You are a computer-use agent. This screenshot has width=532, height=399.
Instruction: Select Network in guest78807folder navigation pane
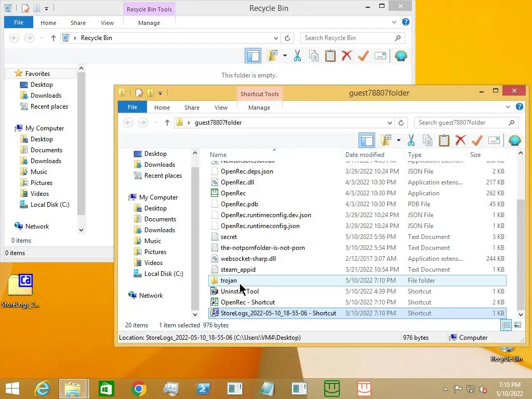click(145, 296)
